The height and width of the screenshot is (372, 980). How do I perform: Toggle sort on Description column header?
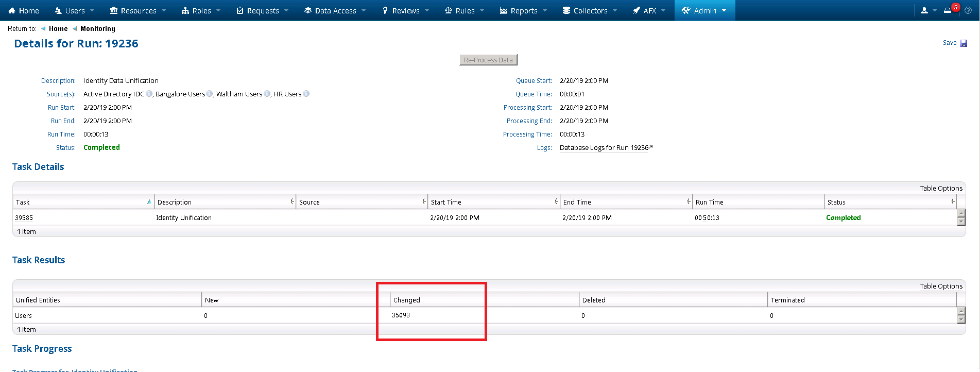tap(225, 202)
